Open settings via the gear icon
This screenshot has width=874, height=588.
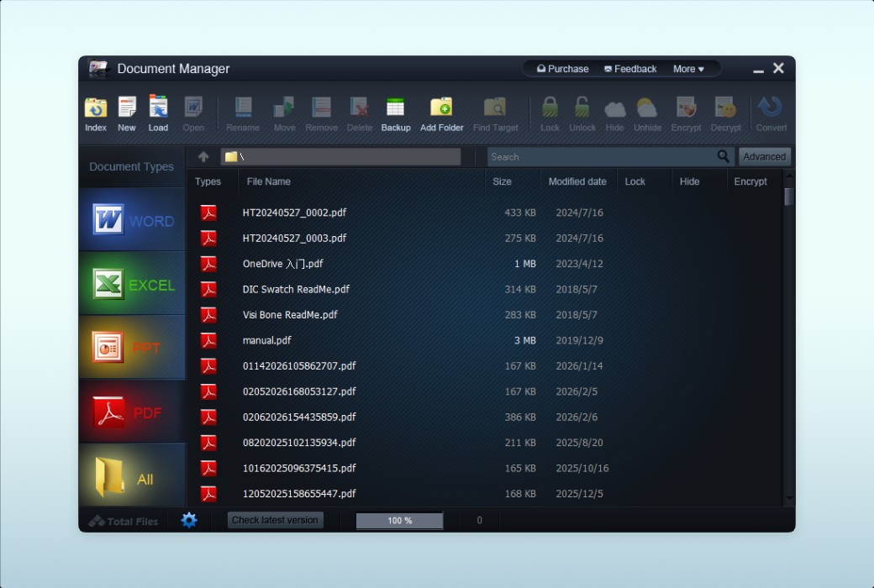(189, 520)
